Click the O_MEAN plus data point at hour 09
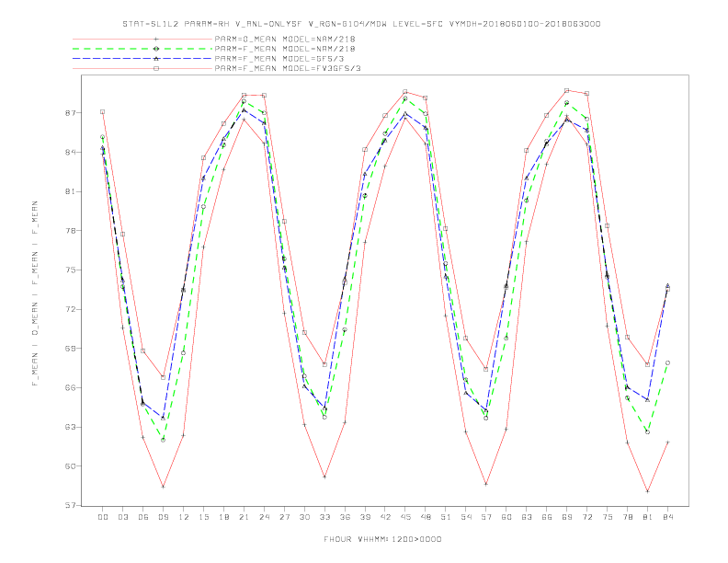Image resolution: width=728 pixels, height=563 pixels. tap(163, 487)
